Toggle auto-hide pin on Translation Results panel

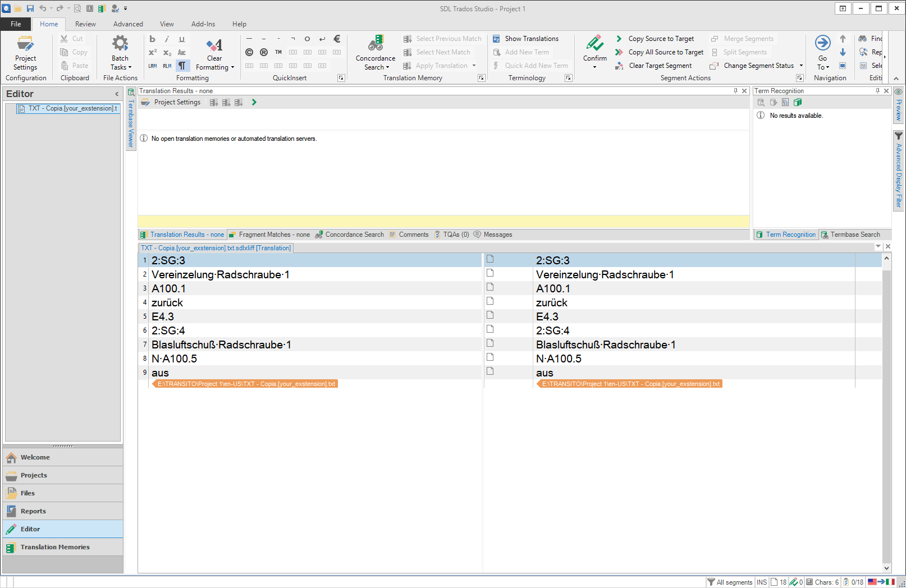(x=735, y=91)
